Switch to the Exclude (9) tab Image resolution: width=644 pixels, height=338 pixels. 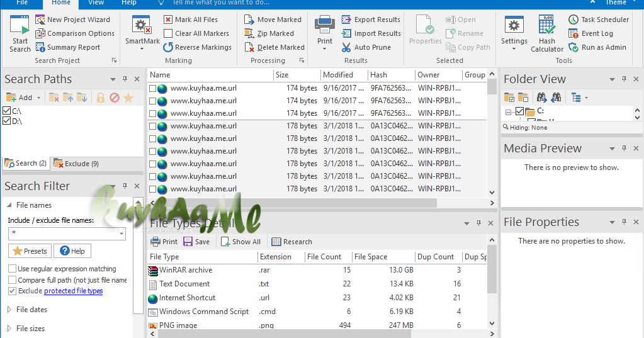click(x=76, y=164)
